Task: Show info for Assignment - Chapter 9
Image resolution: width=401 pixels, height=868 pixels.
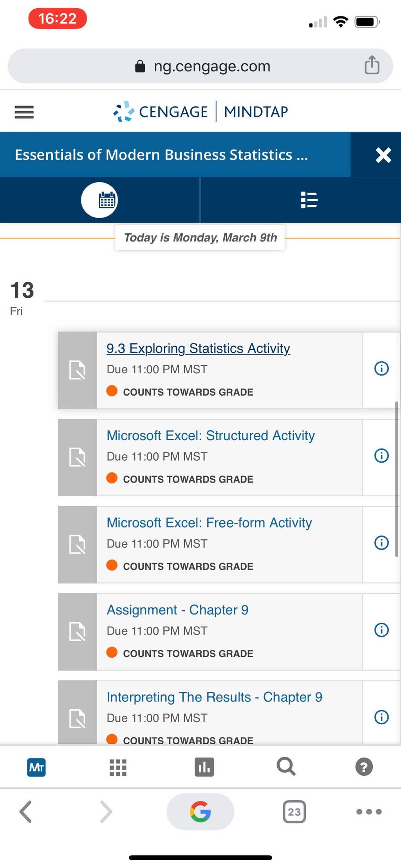Action: pos(381,630)
